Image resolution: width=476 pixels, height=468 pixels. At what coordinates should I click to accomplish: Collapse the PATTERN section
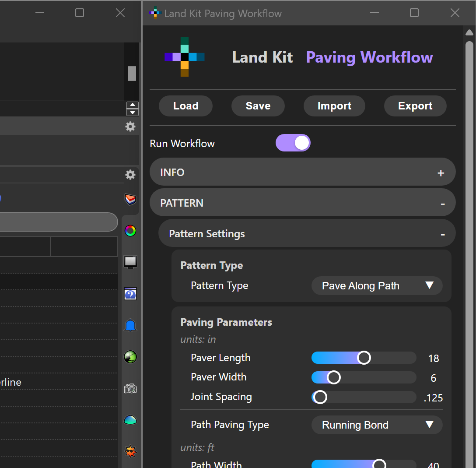303,203
